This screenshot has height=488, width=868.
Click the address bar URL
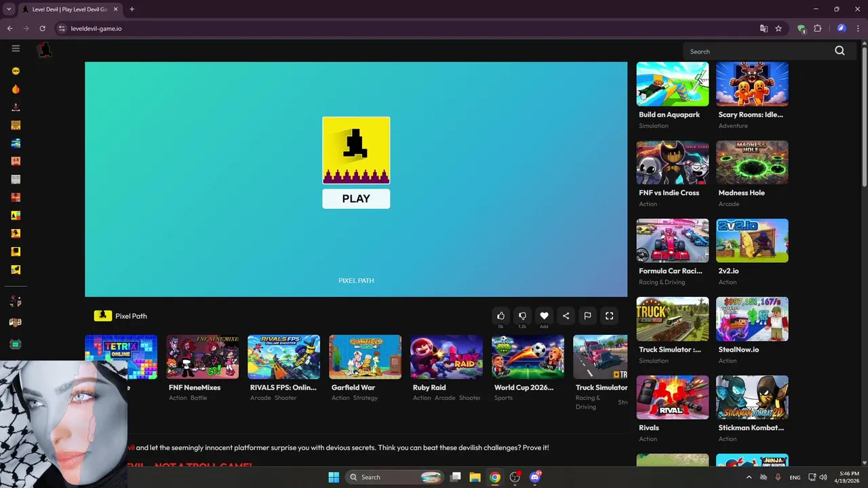coord(96,28)
